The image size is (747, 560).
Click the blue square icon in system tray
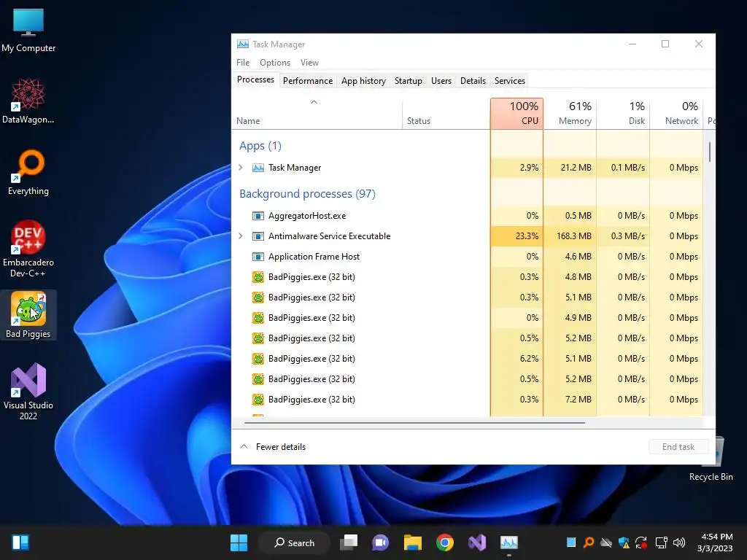click(x=571, y=542)
